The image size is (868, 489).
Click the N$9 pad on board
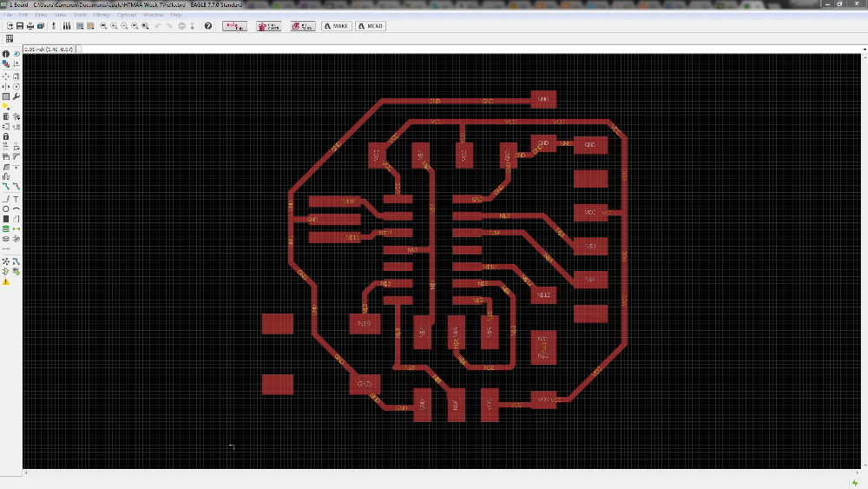(365, 323)
